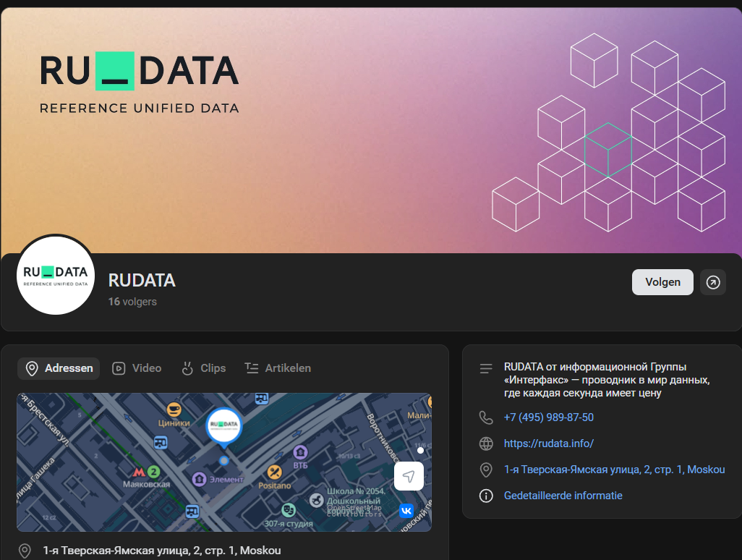Click the RUDATA location pin on the map
Viewport: 742px width, 560px height.
(224, 427)
